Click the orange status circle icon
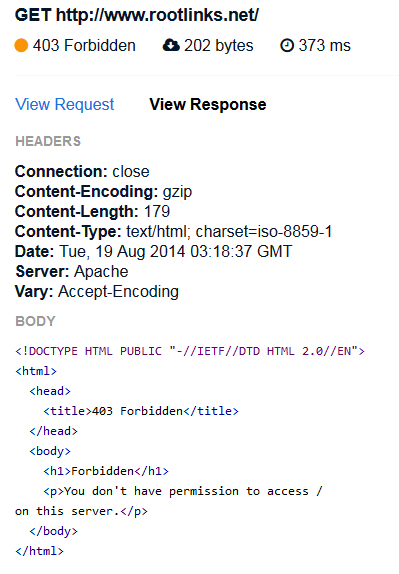Screen dimensions: 399x574 [21, 46]
